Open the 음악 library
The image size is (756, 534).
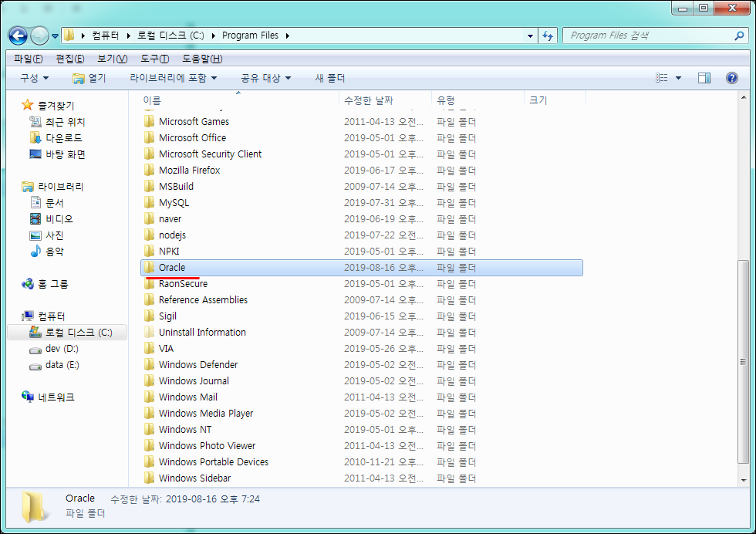pos(55,252)
